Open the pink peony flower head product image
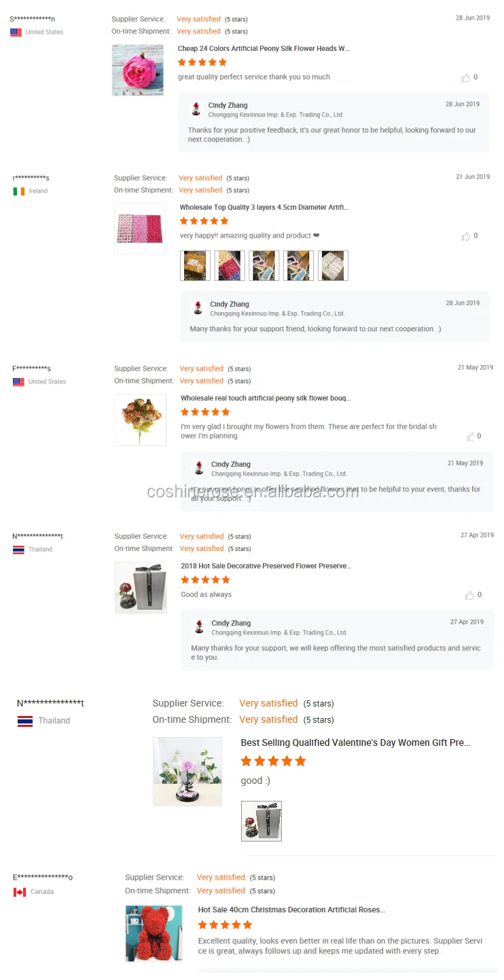 pyautogui.click(x=138, y=70)
